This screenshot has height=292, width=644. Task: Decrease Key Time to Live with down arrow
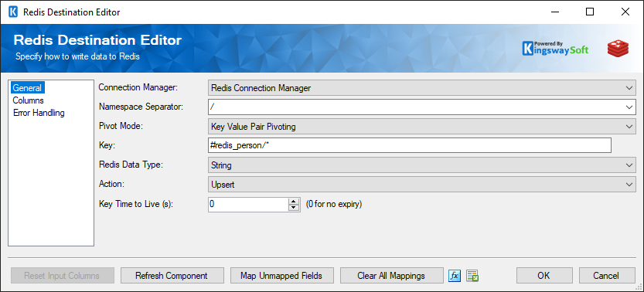pos(293,208)
